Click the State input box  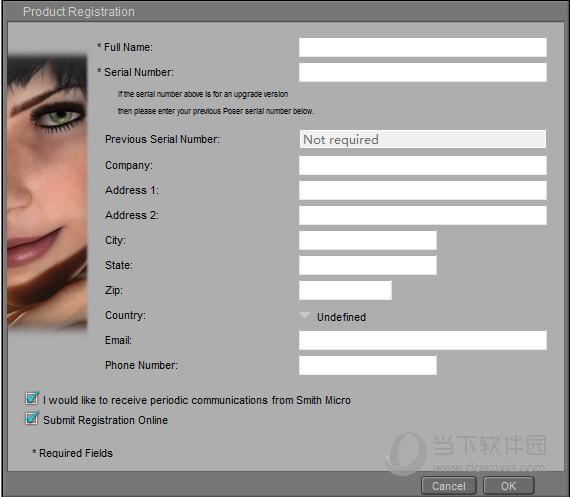tap(368, 265)
